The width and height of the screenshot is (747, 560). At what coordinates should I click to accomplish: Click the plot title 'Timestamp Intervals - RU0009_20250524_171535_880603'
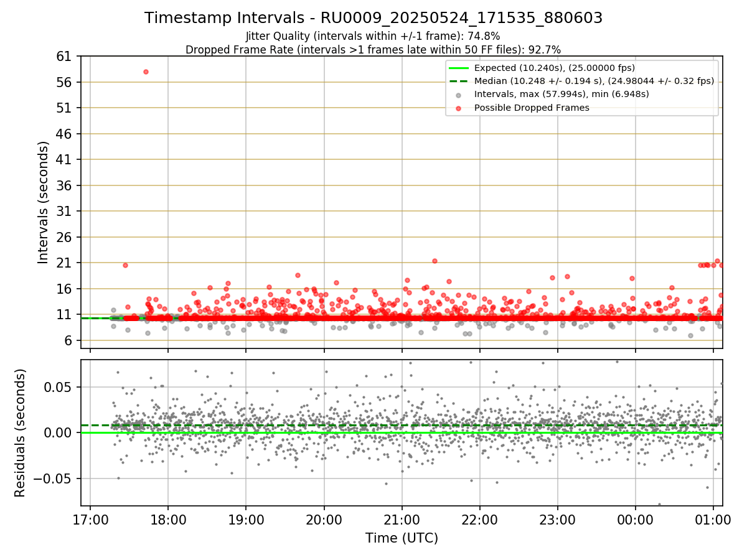(374, 18)
